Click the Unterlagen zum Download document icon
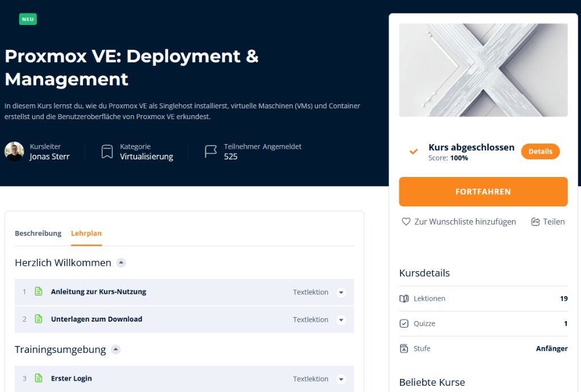 point(39,319)
